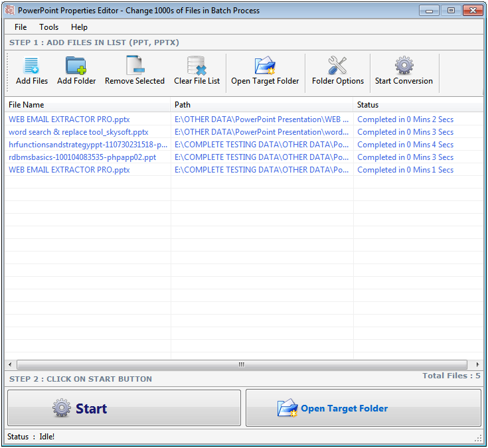Sort by Status column header
Screen dimensions: 488x448
(418, 105)
